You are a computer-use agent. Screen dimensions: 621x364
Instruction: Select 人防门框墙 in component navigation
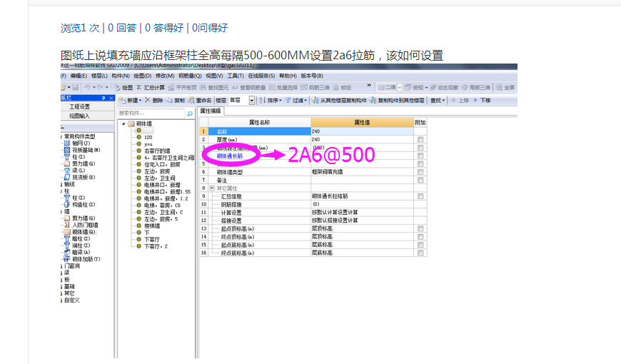tap(81, 225)
